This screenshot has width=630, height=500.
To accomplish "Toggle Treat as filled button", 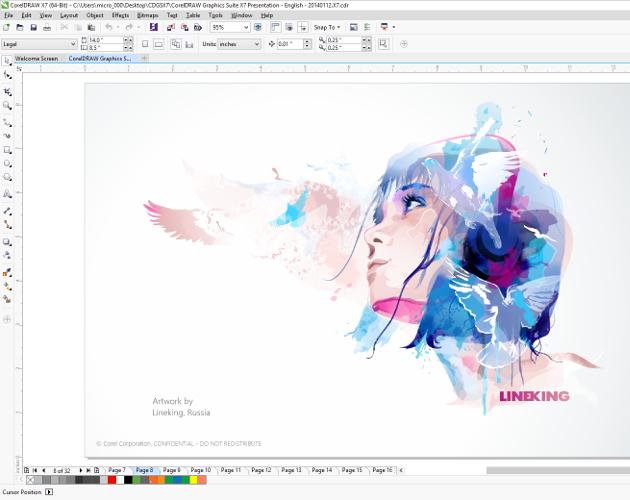I will pos(383,44).
